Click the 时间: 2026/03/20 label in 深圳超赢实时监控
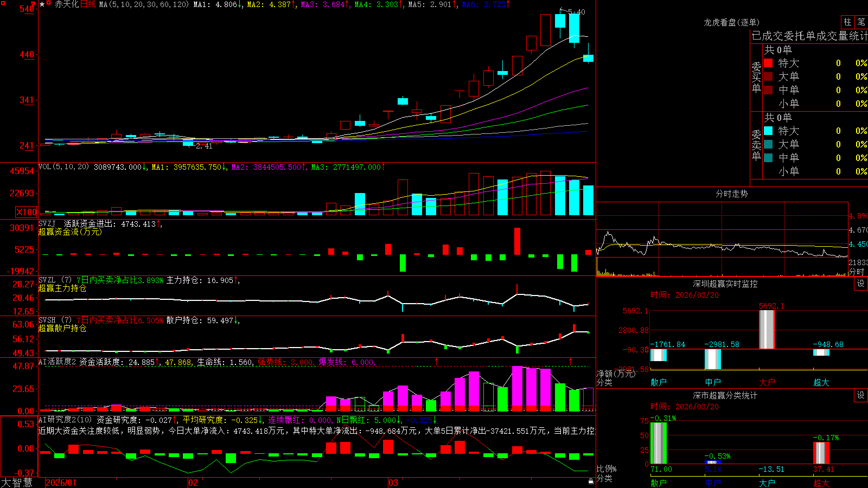This screenshot has height=488, width=868. (x=685, y=295)
